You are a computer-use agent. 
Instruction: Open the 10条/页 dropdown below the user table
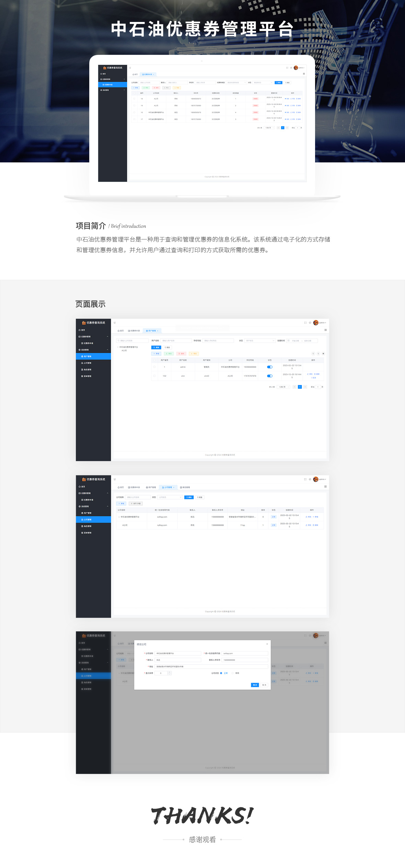(x=283, y=387)
